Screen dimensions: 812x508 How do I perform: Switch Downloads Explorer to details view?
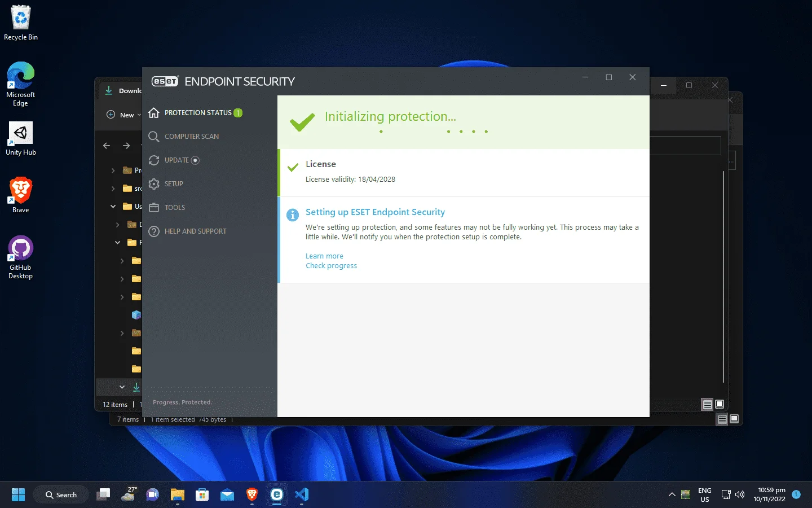[707, 405]
